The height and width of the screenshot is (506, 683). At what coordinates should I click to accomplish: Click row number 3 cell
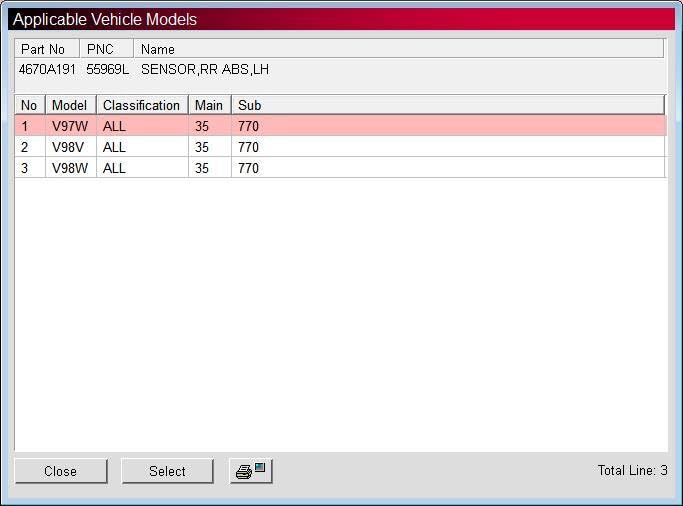coord(30,168)
